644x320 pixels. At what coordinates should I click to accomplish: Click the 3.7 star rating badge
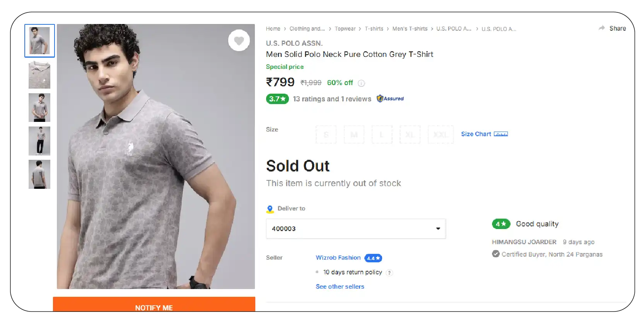pyautogui.click(x=277, y=99)
